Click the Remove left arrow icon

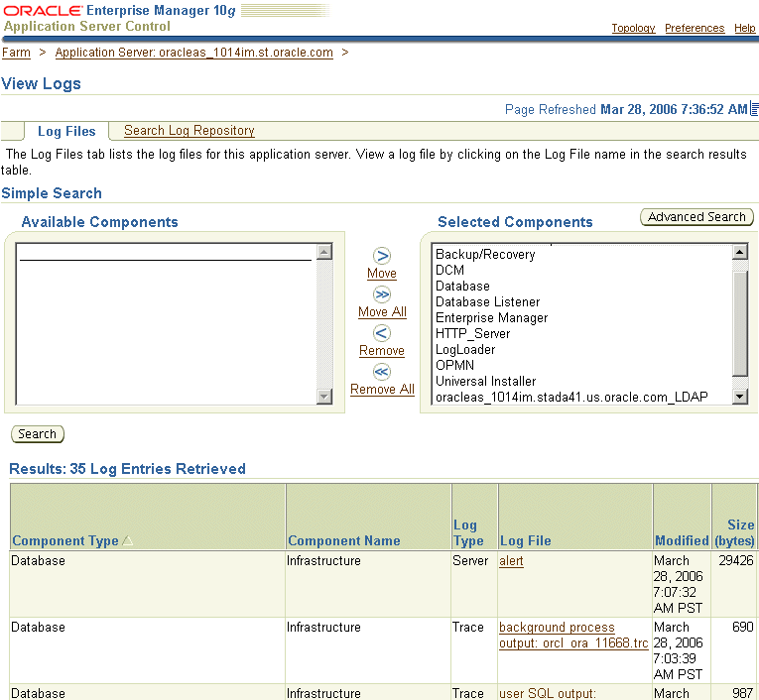(x=381, y=333)
